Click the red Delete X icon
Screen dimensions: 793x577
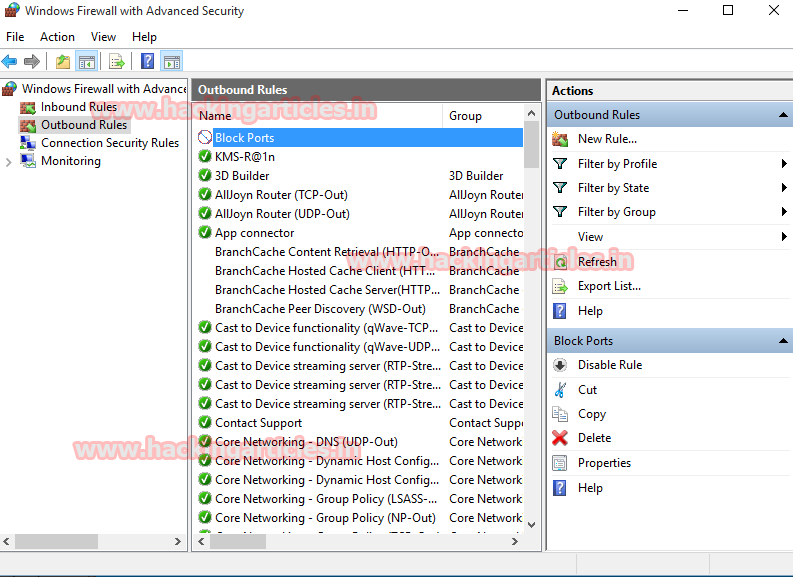coord(560,438)
